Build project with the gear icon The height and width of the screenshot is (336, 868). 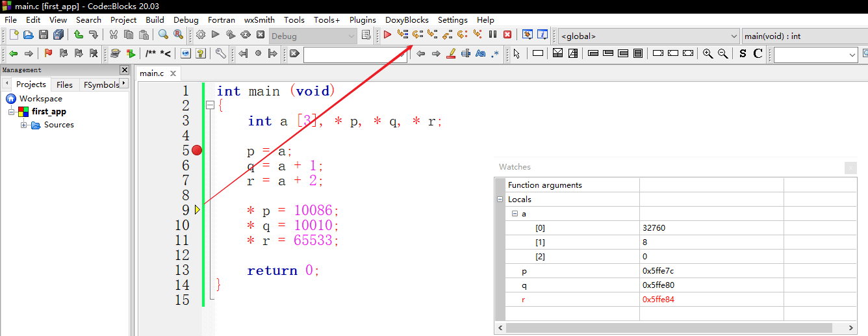201,34
